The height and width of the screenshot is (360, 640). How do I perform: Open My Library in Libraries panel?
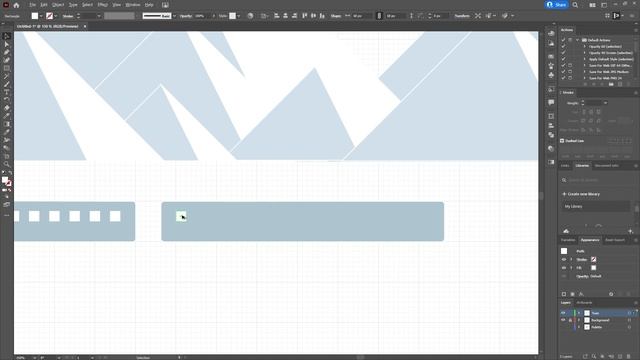point(595,207)
